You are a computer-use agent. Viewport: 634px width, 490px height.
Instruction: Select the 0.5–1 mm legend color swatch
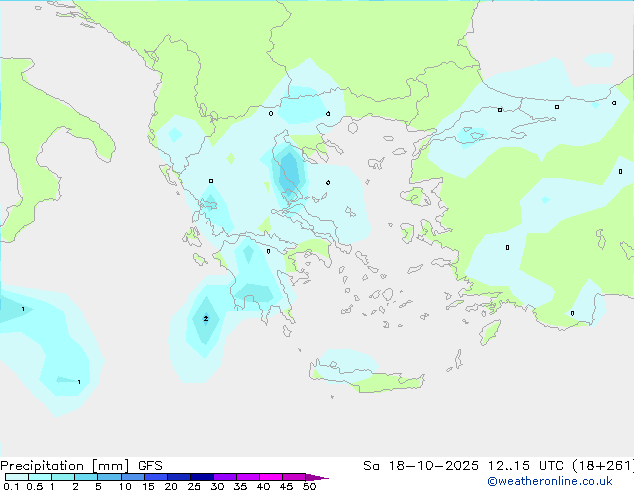(x=40, y=477)
